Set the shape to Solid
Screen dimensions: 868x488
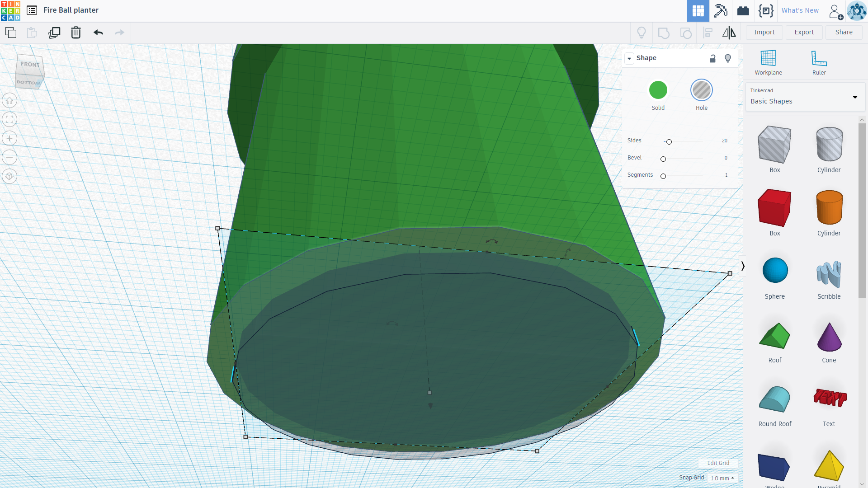pyautogui.click(x=658, y=90)
